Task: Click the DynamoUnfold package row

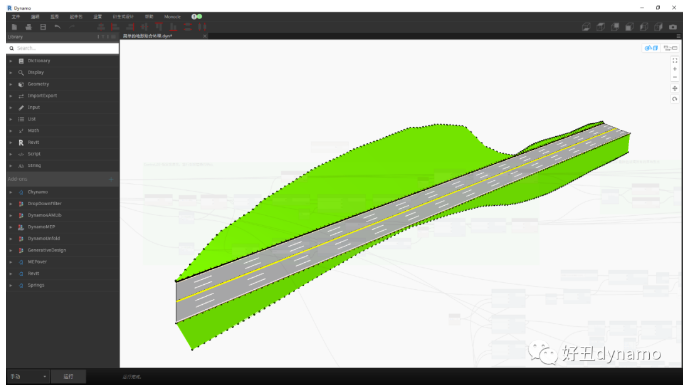Action: (x=63, y=239)
